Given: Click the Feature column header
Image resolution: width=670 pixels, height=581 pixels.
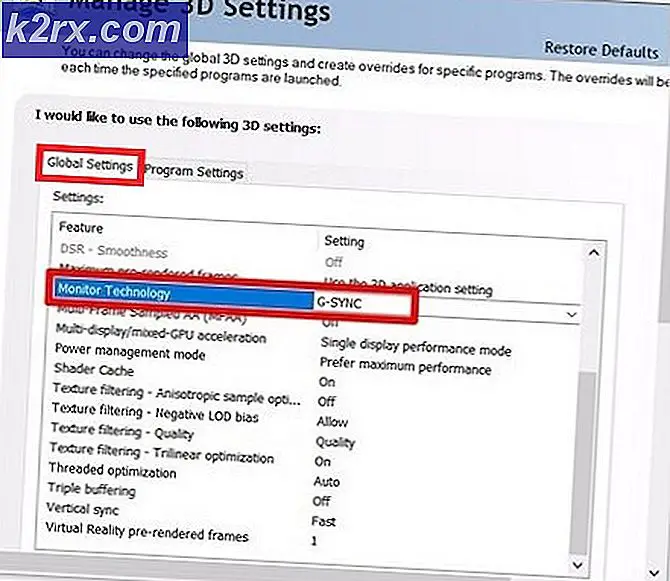Looking at the screenshot, I should 81,227.
